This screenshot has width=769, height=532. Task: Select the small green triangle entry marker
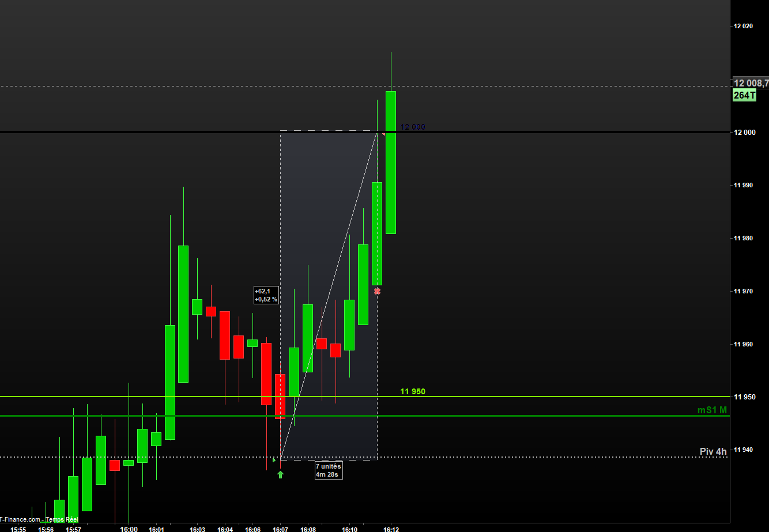tap(274, 460)
